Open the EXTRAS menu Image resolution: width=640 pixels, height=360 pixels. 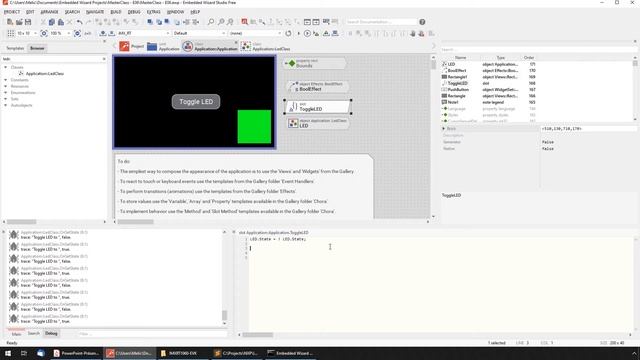pyautogui.click(x=154, y=12)
